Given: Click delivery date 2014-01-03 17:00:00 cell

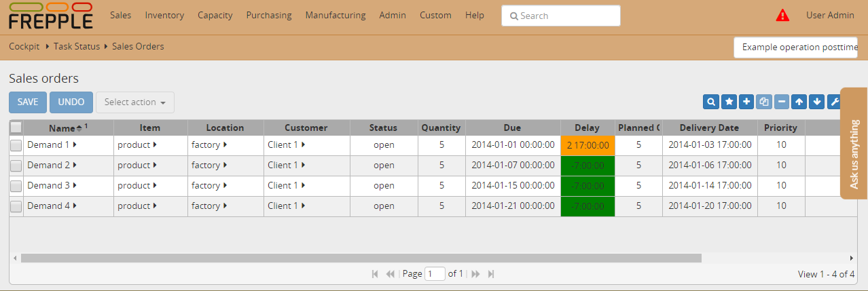Looking at the screenshot, I should (x=710, y=145).
